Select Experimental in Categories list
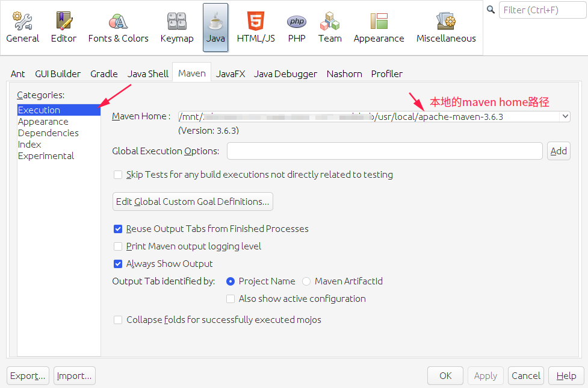This screenshot has width=588, height=388. (x=46, y=155)
